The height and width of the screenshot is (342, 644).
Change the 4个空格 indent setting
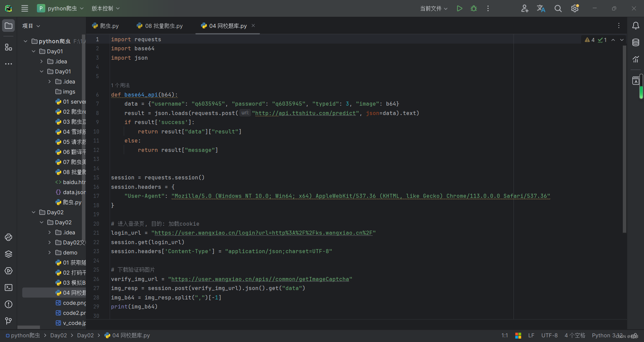pos(575,335)
